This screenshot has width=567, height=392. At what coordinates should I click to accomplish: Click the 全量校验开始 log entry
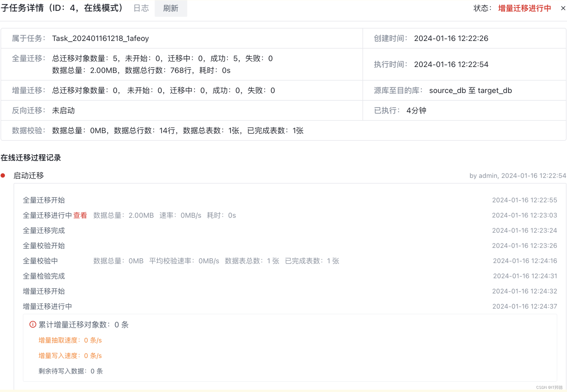click(x=44, y=246)
